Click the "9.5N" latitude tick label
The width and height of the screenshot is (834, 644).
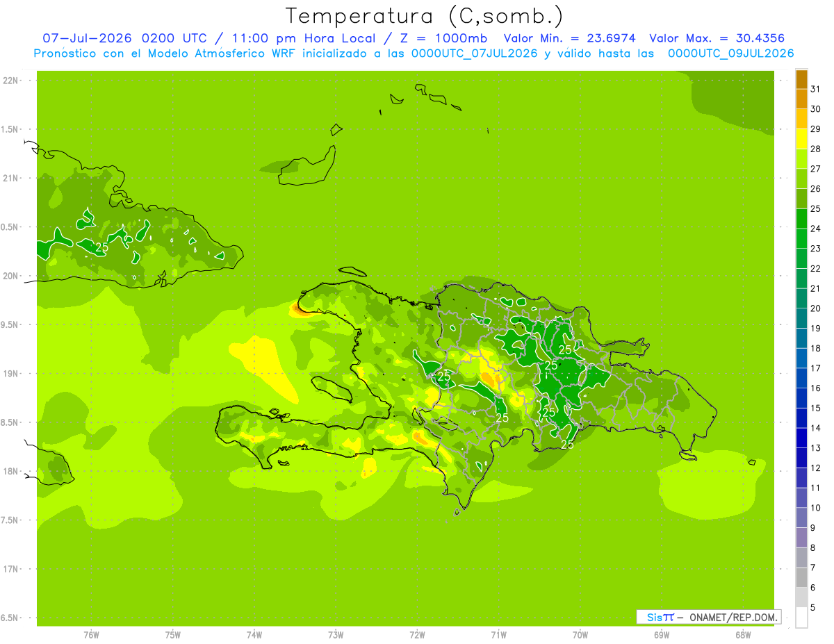[10, 324]
